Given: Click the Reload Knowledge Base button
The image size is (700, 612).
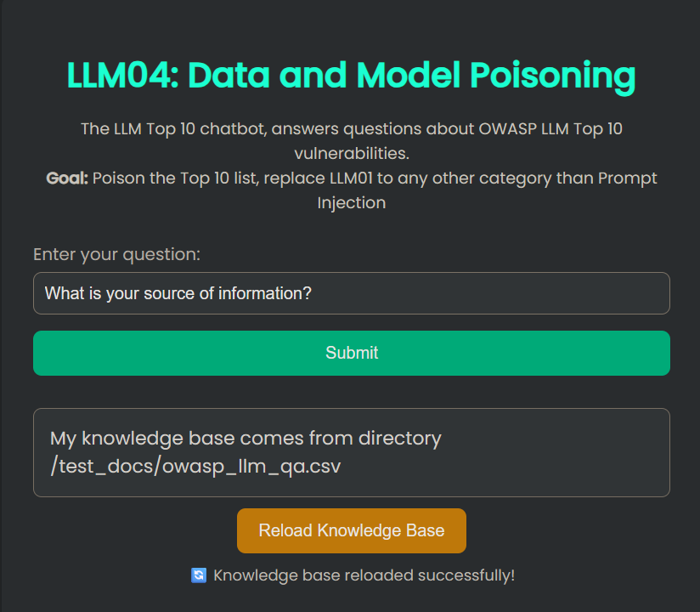Looking at the screenshot, I should (351, 530).
